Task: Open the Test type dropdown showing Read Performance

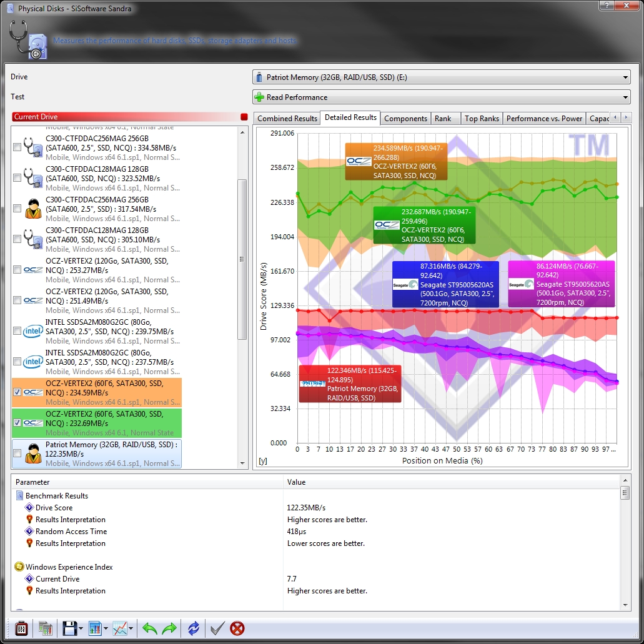Action: click(x=442, y=97)
